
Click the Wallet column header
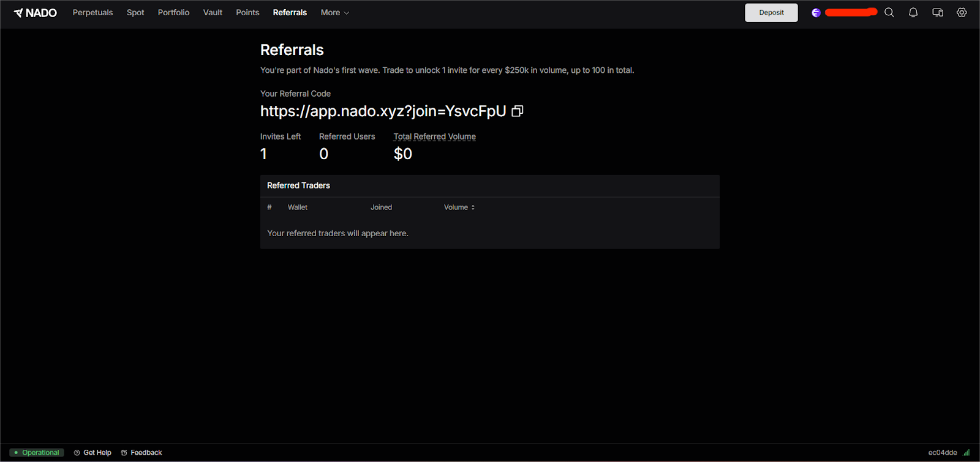click(x=298, y=207)
